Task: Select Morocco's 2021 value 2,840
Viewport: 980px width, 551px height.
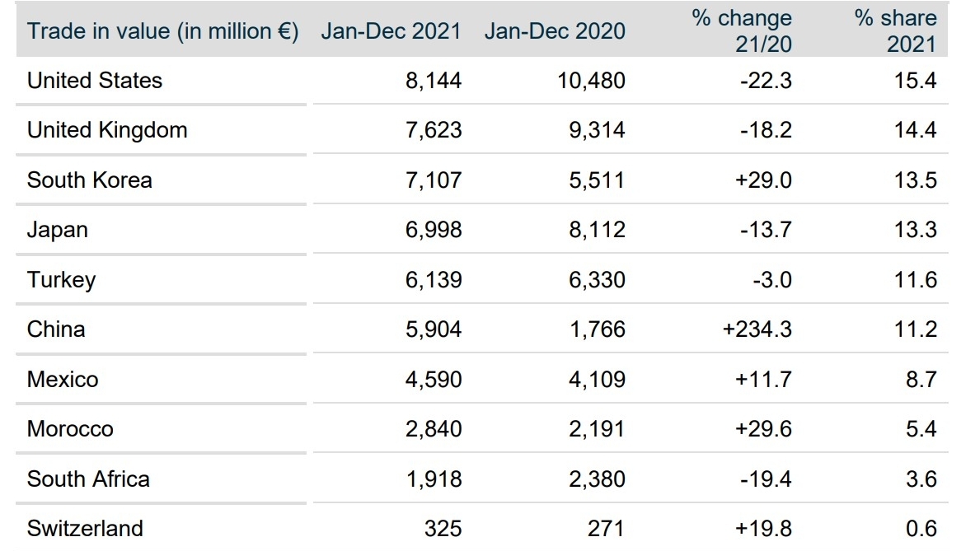Action: [434, 429]
